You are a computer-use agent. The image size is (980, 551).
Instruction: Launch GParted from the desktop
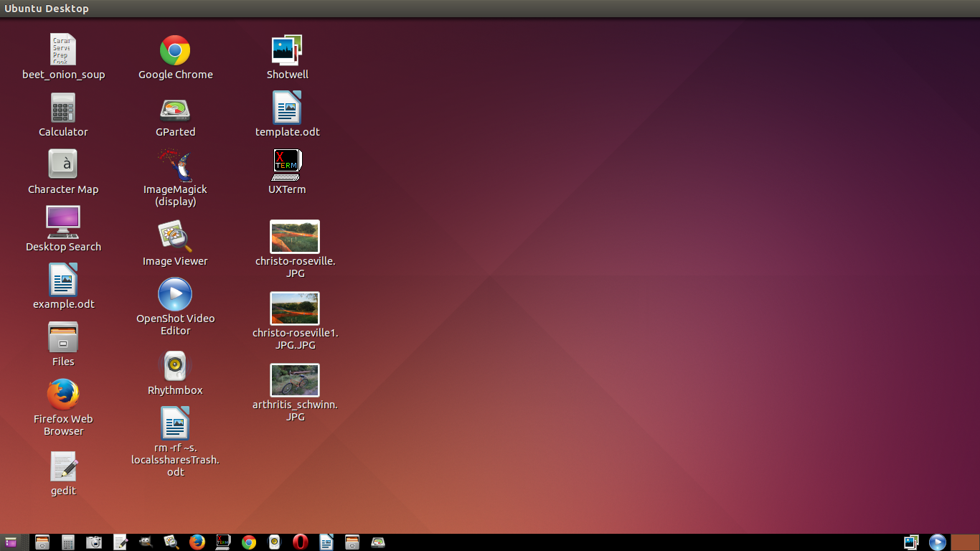pyautogui.click(x=175, y=109)
